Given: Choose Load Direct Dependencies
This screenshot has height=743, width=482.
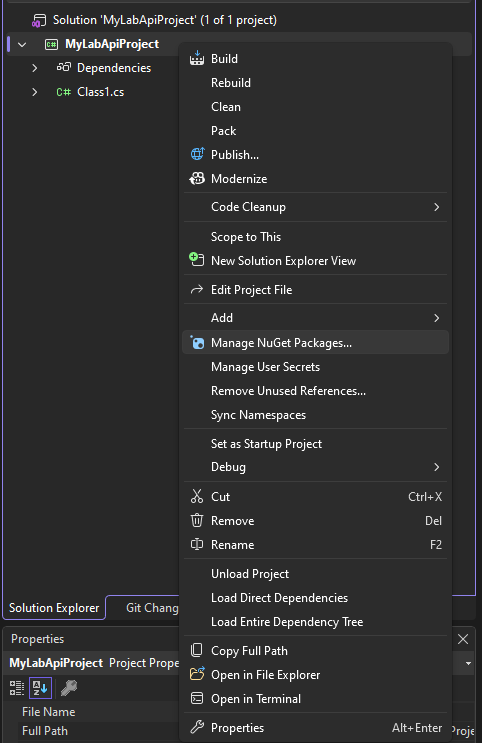Looking at the screenshot, I should [x=315, y=598].
